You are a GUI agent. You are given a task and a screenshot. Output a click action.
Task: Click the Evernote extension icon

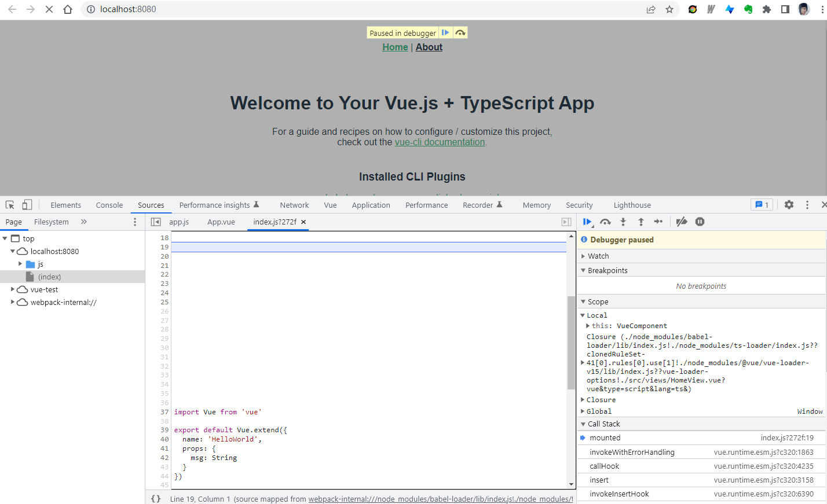(748, 9)
